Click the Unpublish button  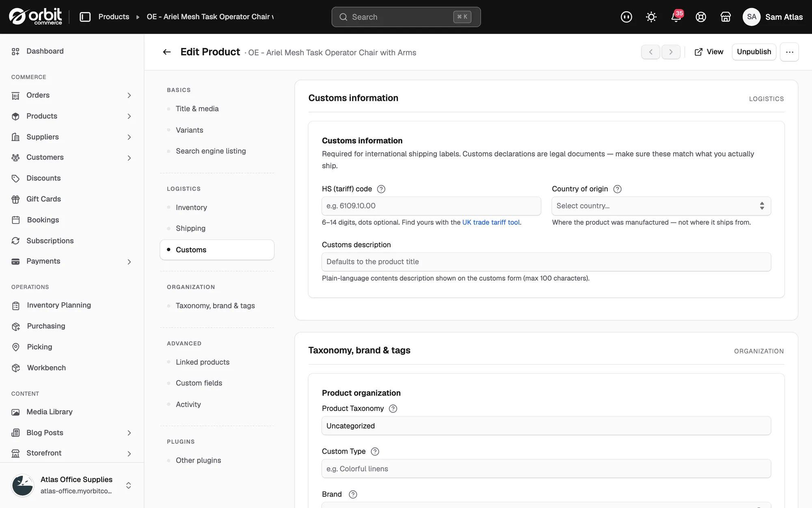click(x=754, y=52)
